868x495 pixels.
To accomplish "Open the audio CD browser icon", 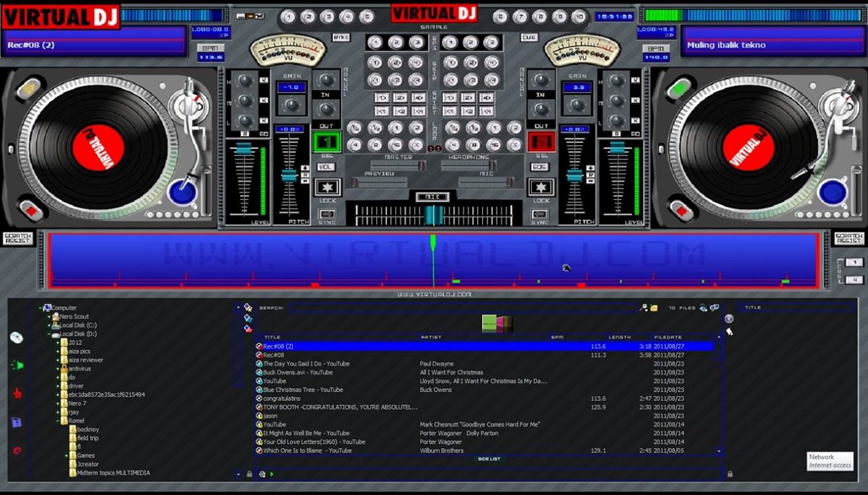I will [x=17, y=338].
